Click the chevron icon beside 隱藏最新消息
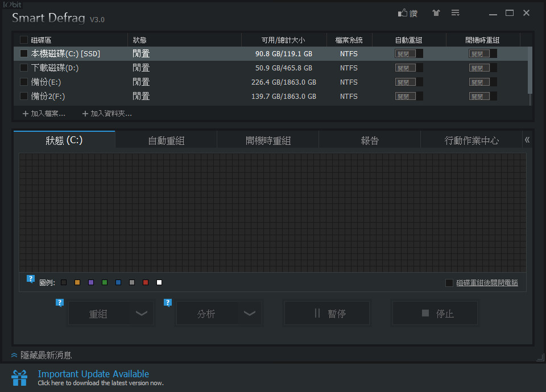The width and height of the screenshot is (546, 392). click(14, 355)
